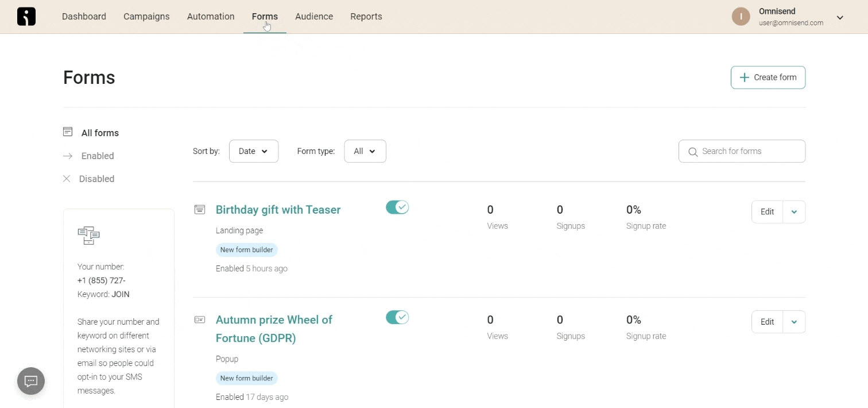Click the Omnisend logo icon
868x408 pixels.
[x=26, y=17]
